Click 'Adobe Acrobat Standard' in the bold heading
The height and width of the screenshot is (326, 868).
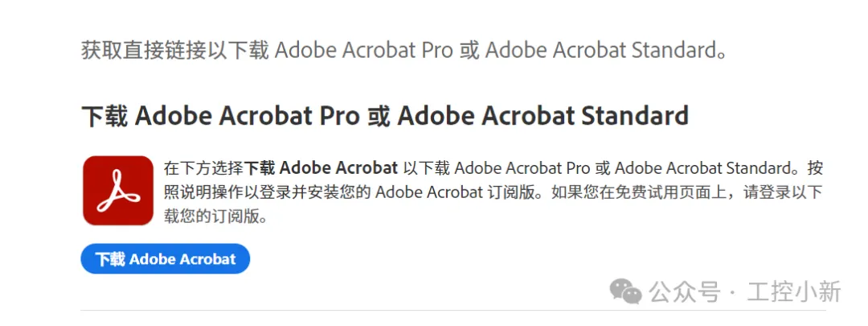[x=542, y=117]
